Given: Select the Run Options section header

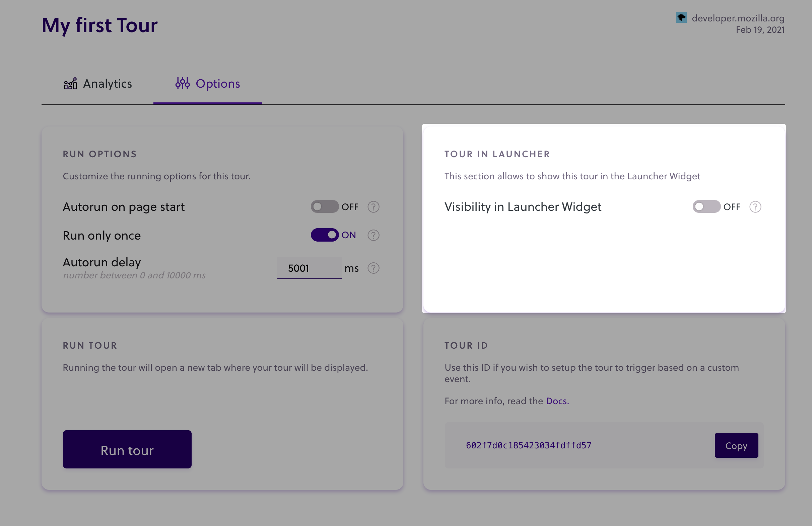Looking at the screenshot, I should (x=99, y=154).
